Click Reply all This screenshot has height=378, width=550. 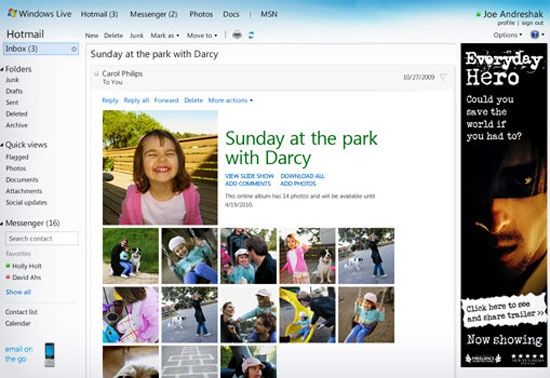[x=136, y=100]
